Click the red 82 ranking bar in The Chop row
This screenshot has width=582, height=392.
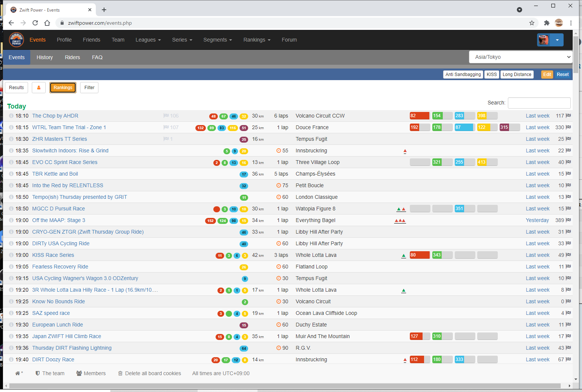(420, 116)
